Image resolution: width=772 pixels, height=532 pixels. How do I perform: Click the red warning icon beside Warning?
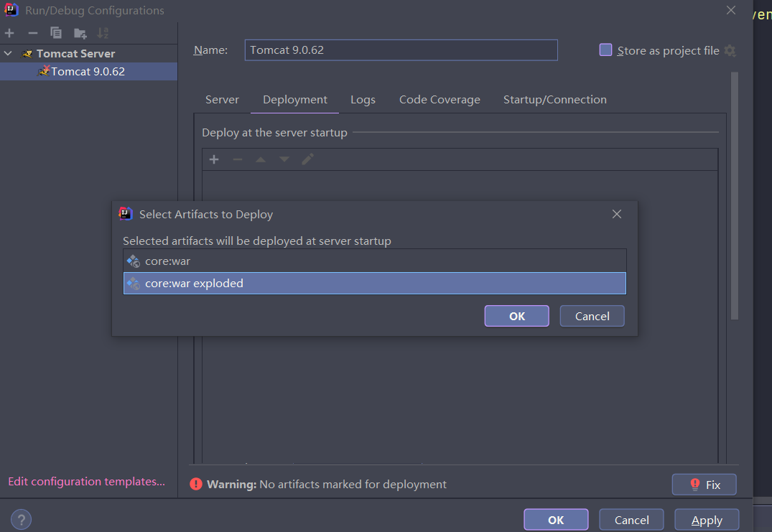[196, 485]
